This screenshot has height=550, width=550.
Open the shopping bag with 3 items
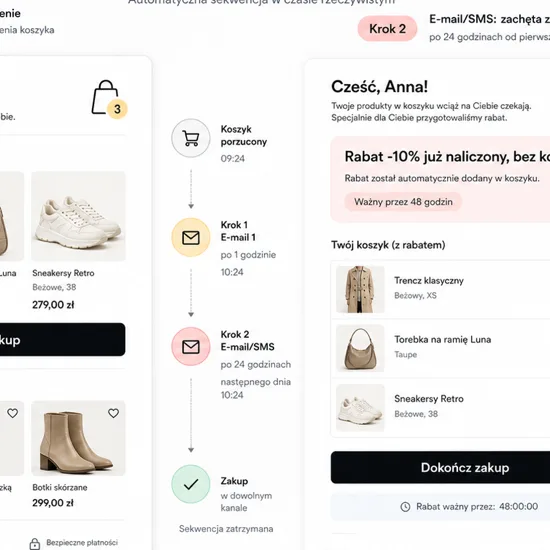(105, 97)
